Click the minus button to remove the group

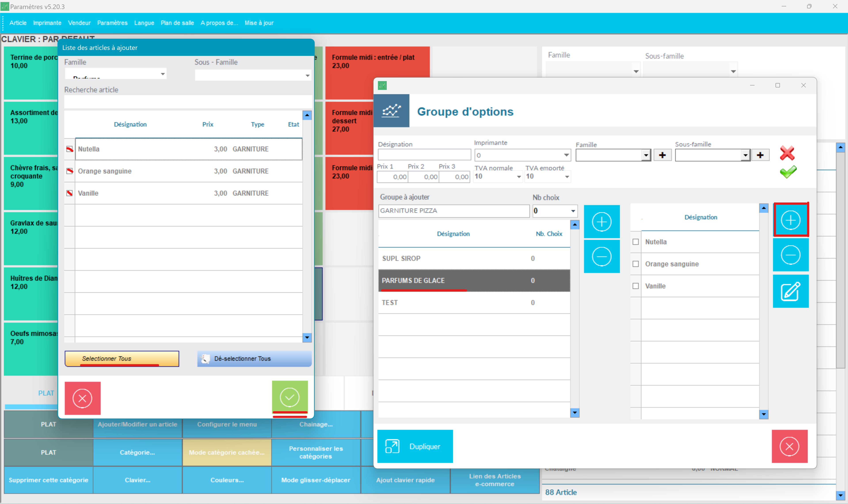click(602, 256)
